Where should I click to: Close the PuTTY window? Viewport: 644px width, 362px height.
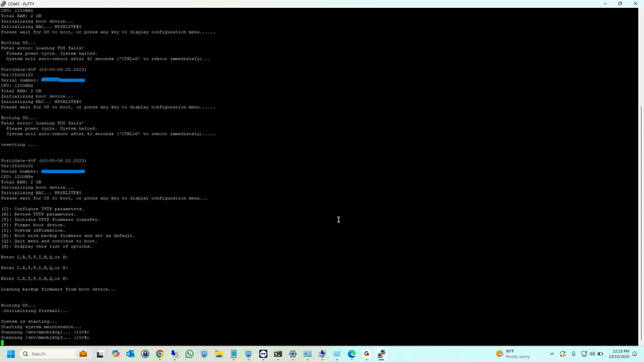635,4
